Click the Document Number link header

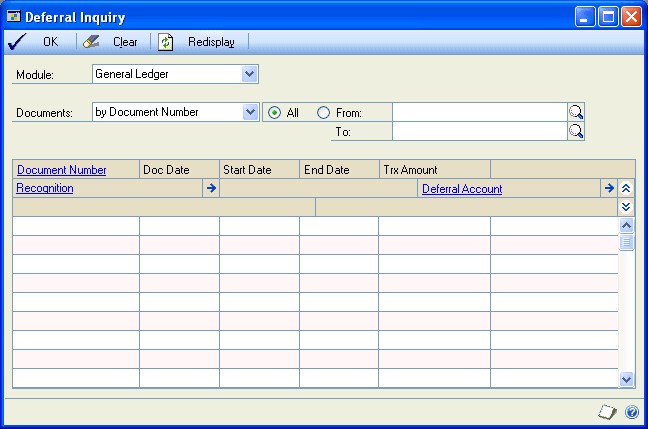[62, 170]
